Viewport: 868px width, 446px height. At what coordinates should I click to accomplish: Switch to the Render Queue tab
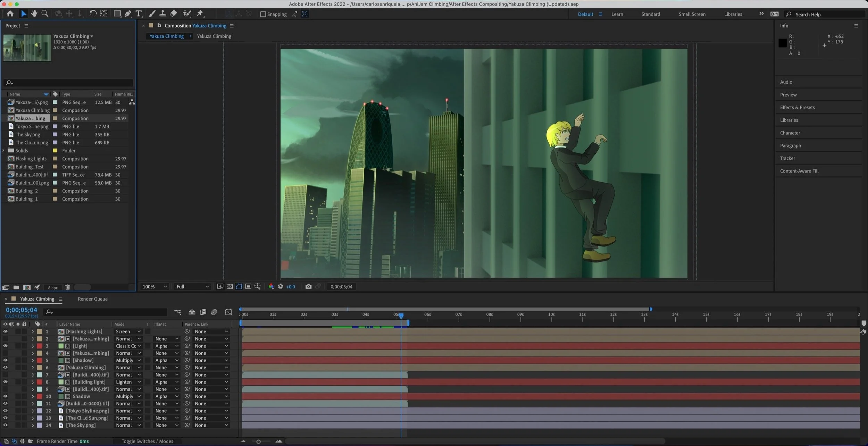pos(93,299)
